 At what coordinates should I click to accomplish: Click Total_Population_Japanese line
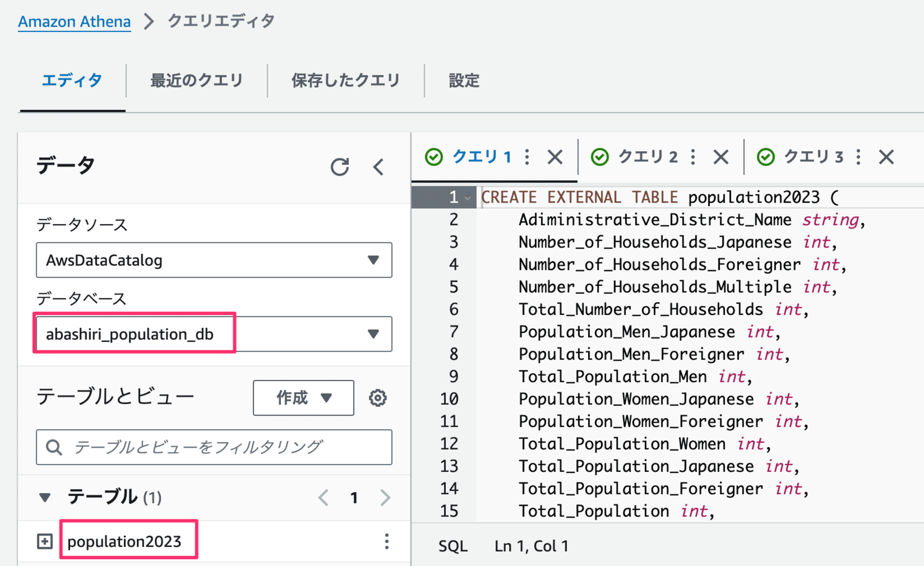pos(659,466)
